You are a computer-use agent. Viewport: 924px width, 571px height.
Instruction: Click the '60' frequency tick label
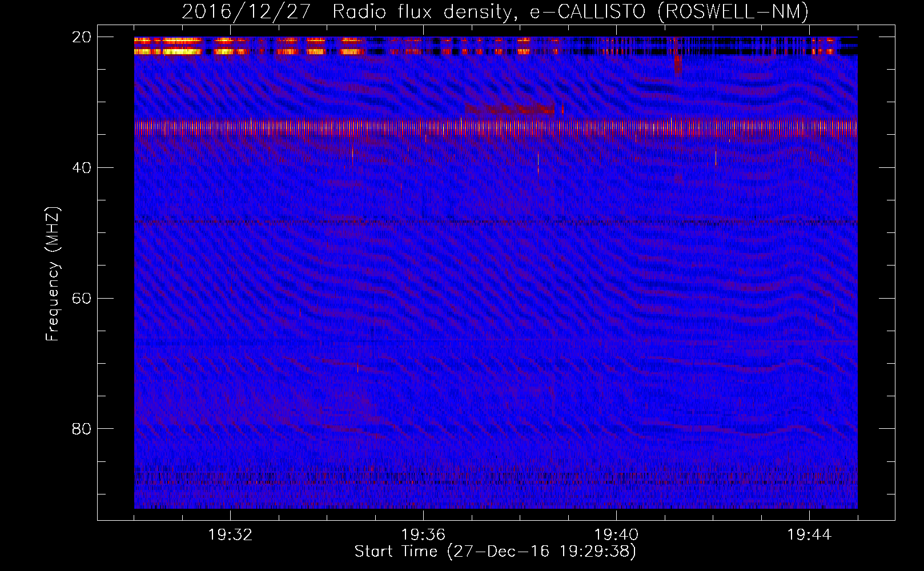(82, 298)
